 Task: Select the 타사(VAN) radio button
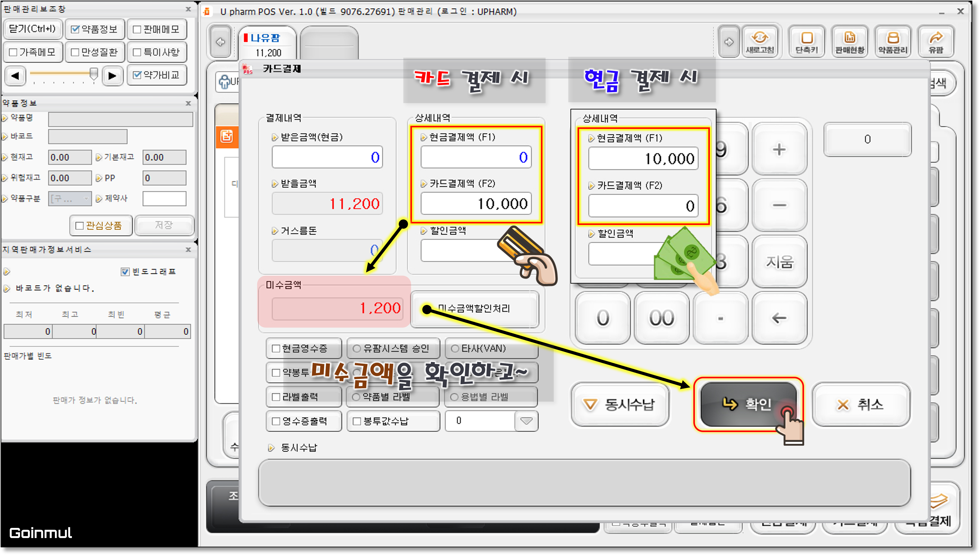pyautogui.click(x=455, y=348)
